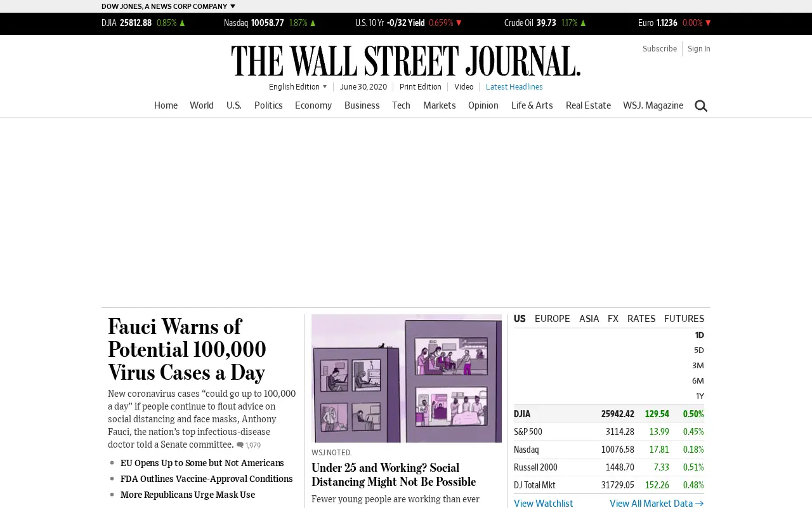The width and height of the screenshot is (812, 508).
Task: Click the Subscribe link
Action: point(660,49)
